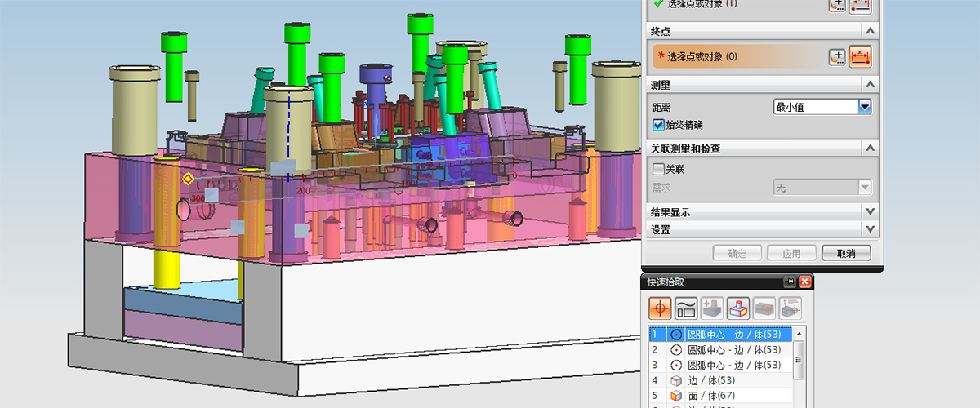Click the yellow diamond marker in 3D view
The height and width of the screenshot is (408, 980).
pyautogui.click(x=188, y=179)
